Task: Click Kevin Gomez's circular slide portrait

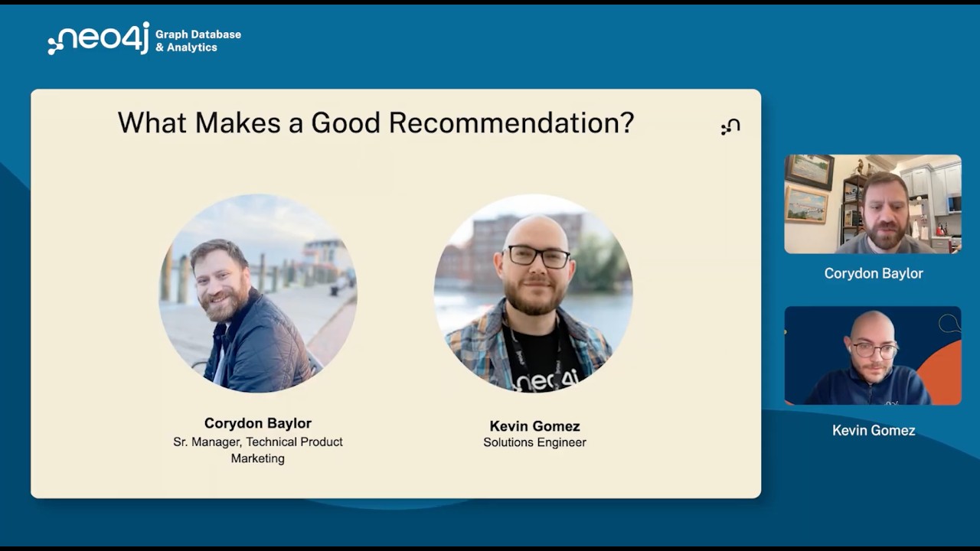Action: point(534,293)
